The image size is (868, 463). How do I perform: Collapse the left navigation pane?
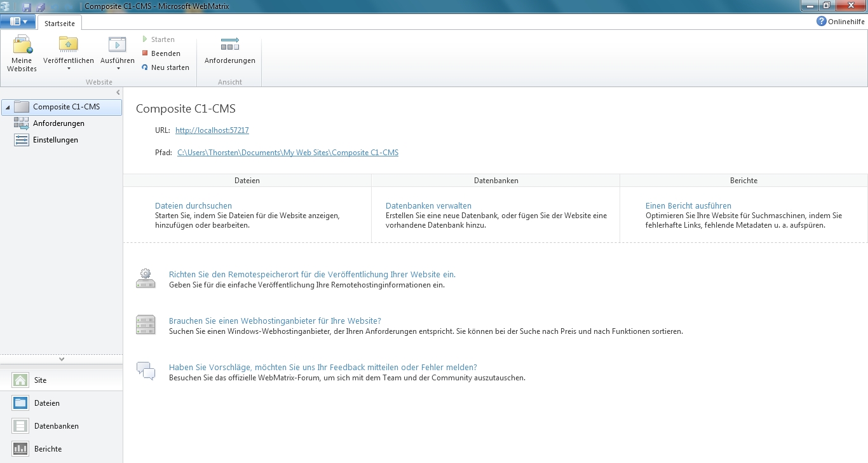point(118,93)
